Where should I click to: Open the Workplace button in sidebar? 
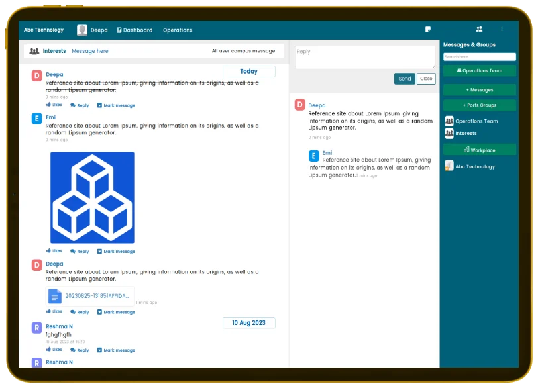(x=480, y=150)
